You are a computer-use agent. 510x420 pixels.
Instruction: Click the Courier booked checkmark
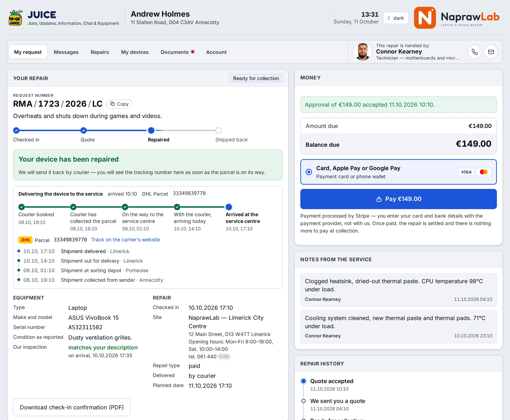pos(21,207)
